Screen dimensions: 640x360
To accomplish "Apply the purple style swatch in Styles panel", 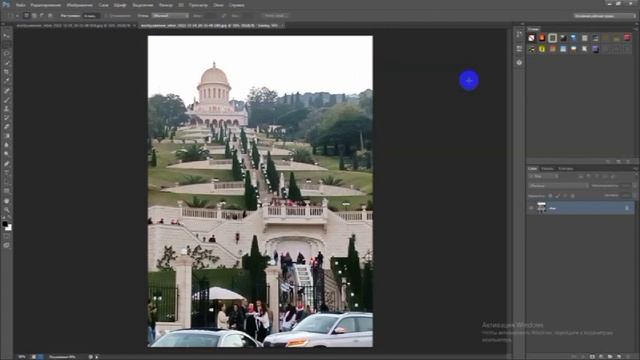I will [x=596, y=49].
